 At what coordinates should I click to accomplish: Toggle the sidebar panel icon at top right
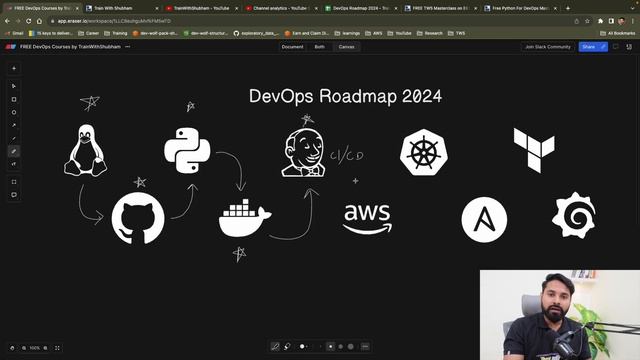pos(629,47)
